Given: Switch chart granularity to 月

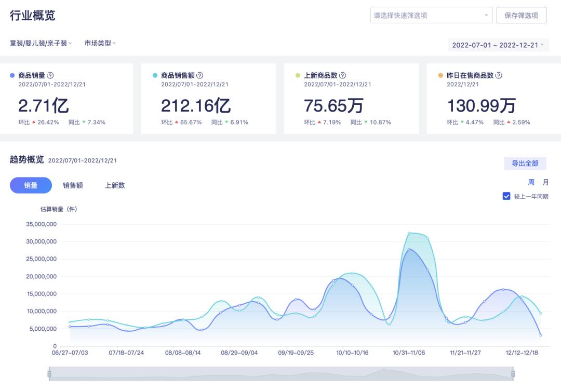Looking at the screenshot, I should [x=545, y=182].
